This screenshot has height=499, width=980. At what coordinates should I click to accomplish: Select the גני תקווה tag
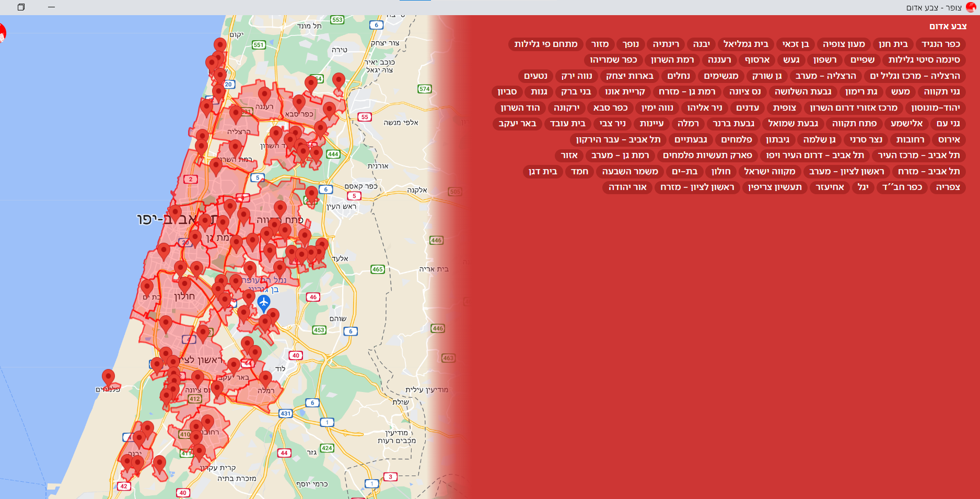[x=942, y=92]
